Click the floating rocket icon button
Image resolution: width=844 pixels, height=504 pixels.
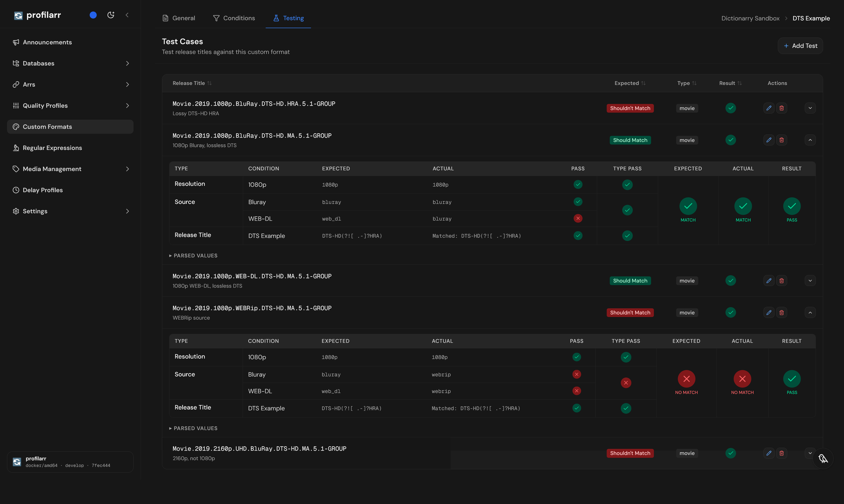823,458
